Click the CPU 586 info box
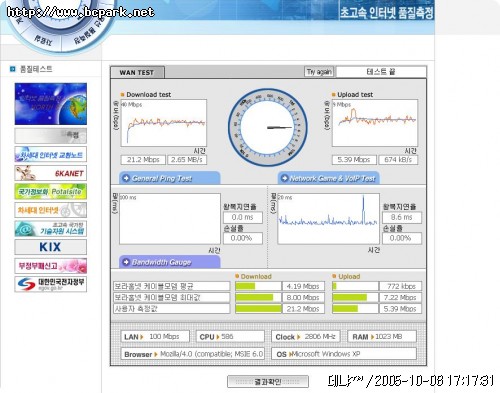 230,337
